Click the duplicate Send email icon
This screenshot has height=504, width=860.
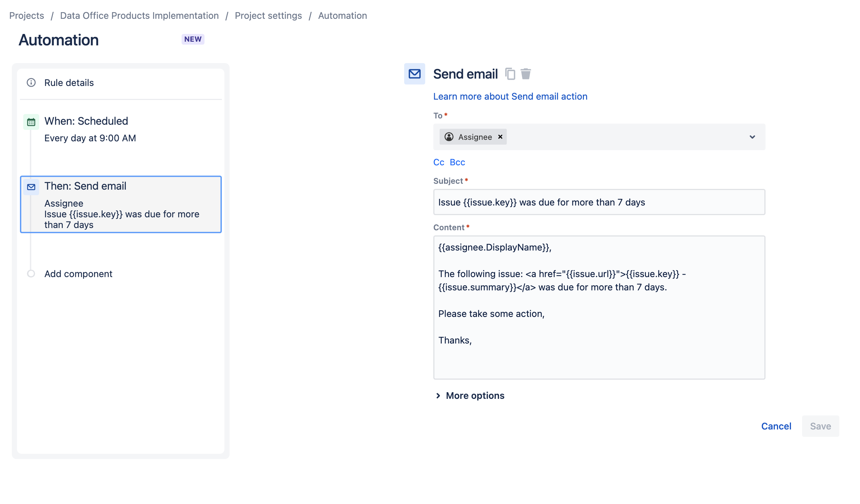click(x=510, y=74)
